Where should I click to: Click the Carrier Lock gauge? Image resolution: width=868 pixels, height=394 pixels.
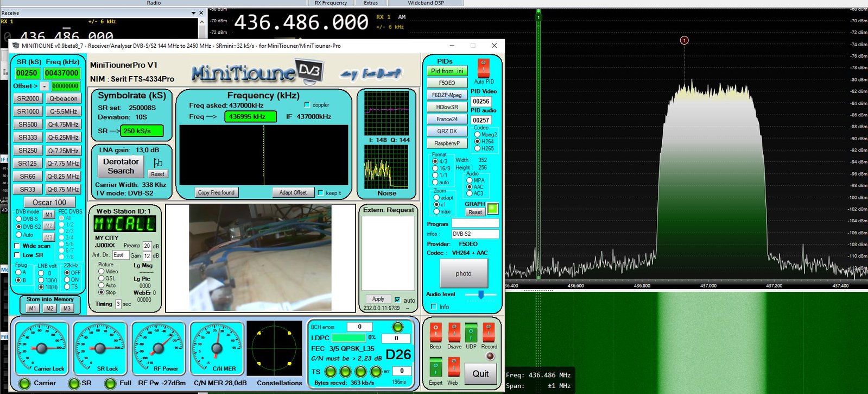click(x=41, y=348)
